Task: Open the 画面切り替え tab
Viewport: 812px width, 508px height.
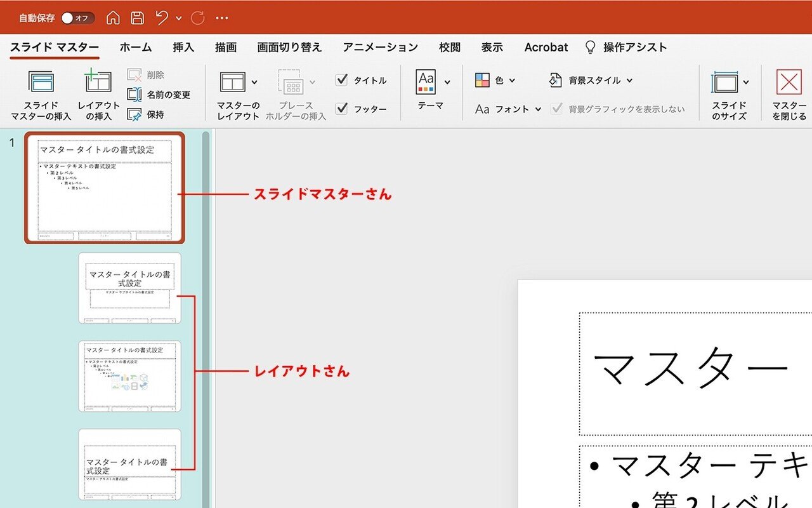Action: (290, 48)
